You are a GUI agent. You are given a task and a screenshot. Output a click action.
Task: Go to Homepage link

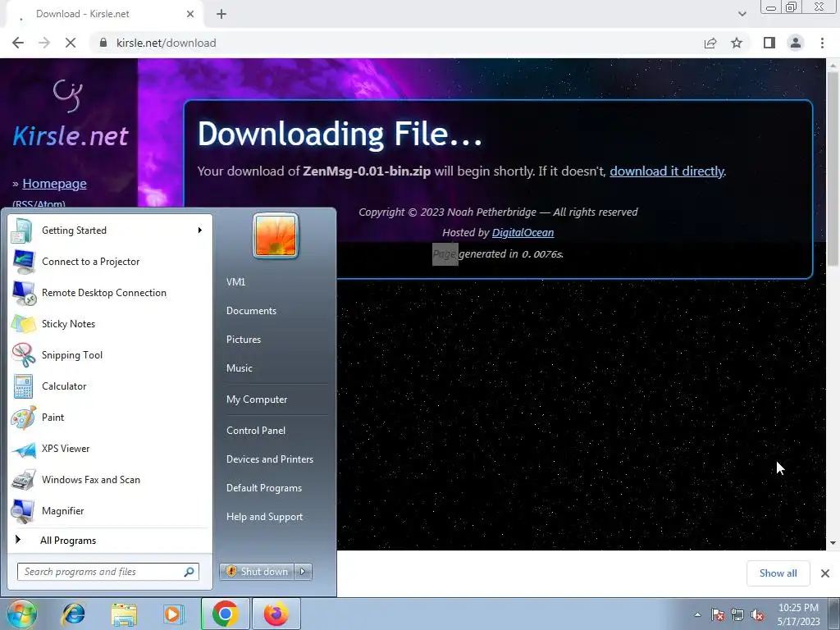[54, 184]
